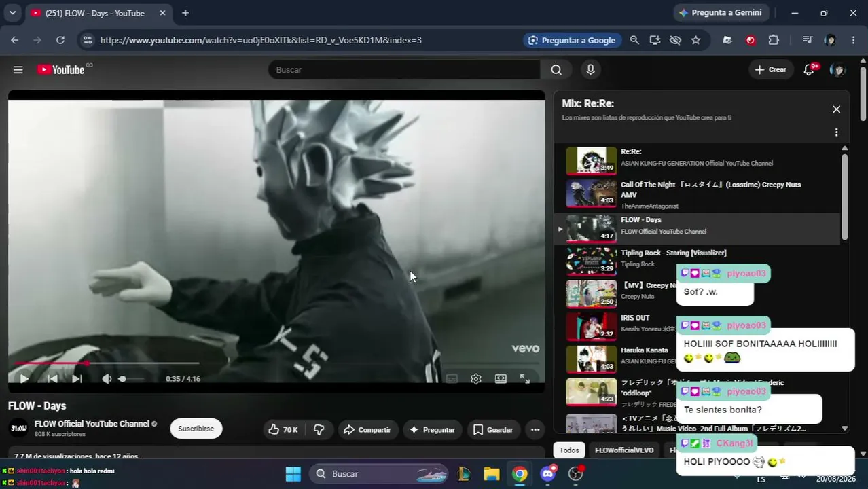Open the YouTube hamburger guide menu
Screen dimensions: 868x489
pyautogui.click(x=18, y=69)
